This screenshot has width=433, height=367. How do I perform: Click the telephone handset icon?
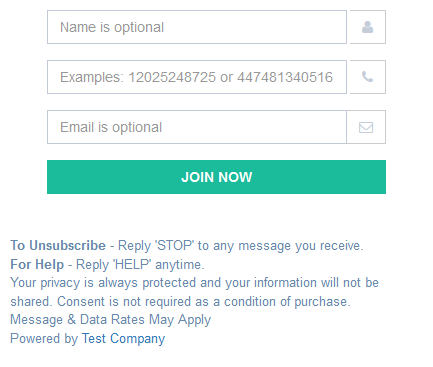[367, 77]
